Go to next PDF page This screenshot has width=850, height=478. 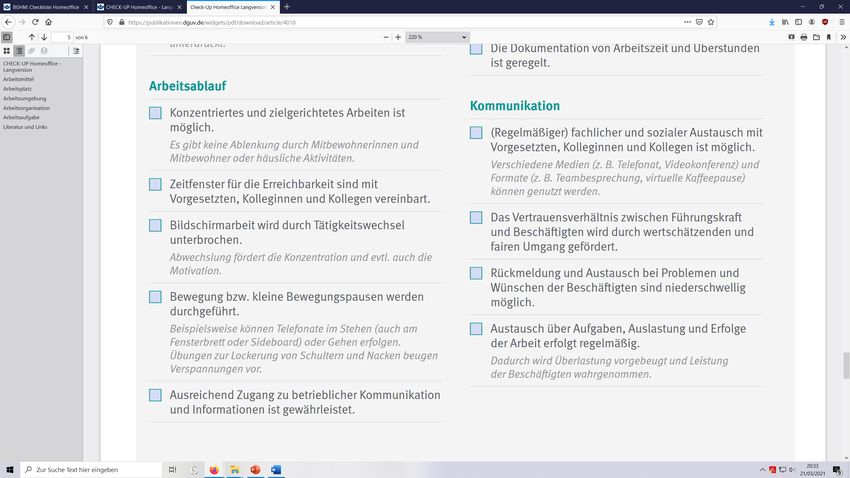(x=46, y=37)
